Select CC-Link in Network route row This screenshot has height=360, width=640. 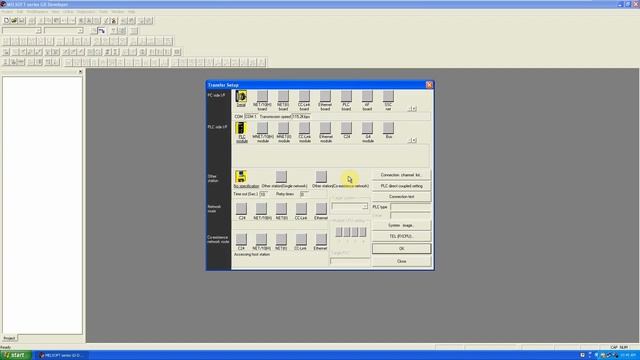[301, 209]
